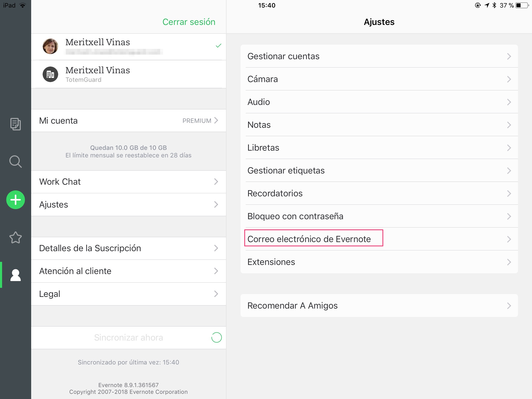
Task: Open Gestionar cuentas chevron
Action: [509, 56]
